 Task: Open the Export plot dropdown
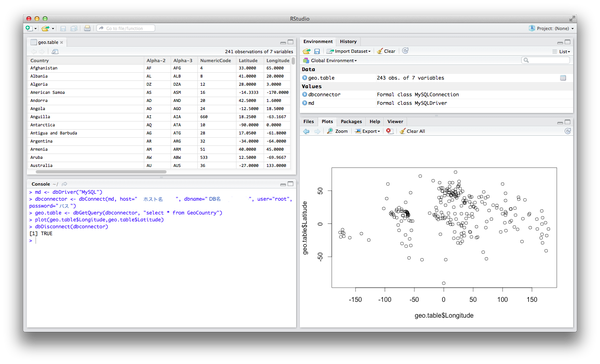point(368,131)
